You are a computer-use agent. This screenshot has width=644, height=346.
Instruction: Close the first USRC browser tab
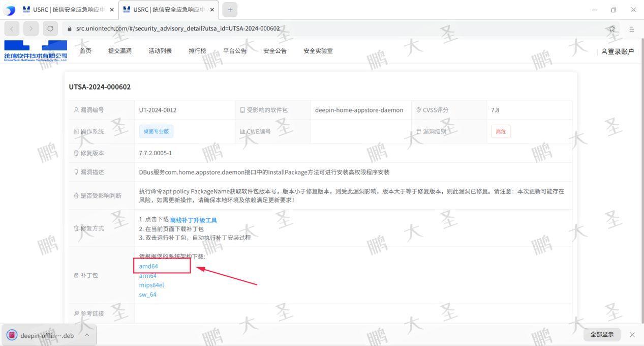[x=112, y=10]
